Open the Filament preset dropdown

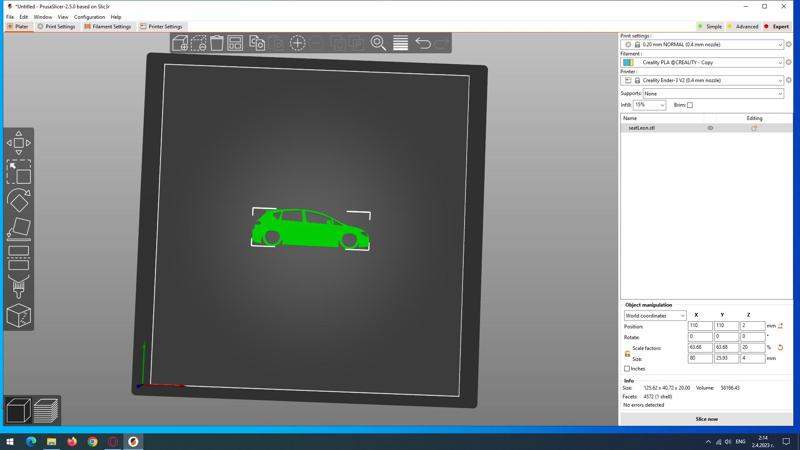tap(703, 62)
